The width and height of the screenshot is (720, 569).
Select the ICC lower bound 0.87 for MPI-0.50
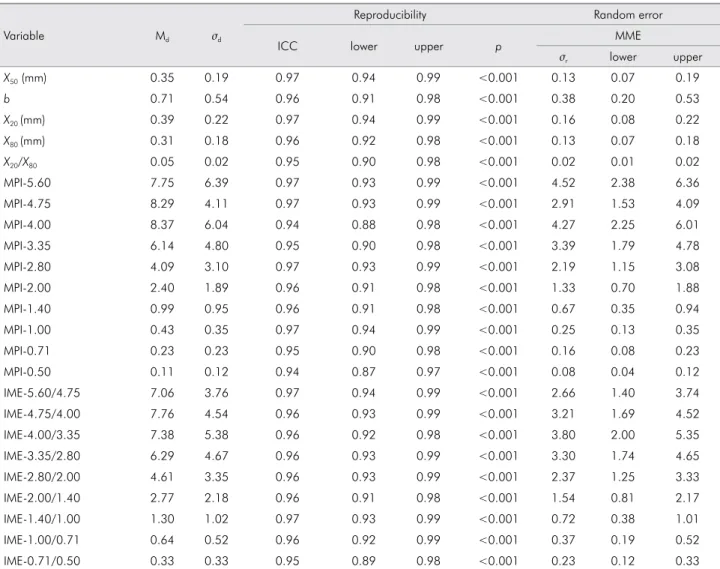click(363, 372)
